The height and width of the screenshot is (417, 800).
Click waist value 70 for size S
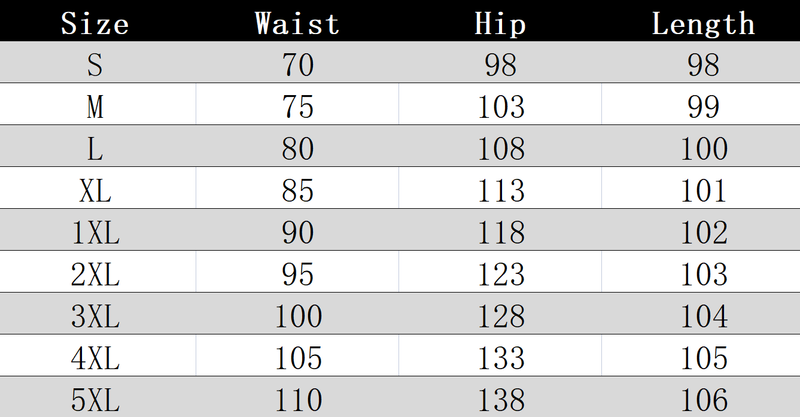(298, 65)
